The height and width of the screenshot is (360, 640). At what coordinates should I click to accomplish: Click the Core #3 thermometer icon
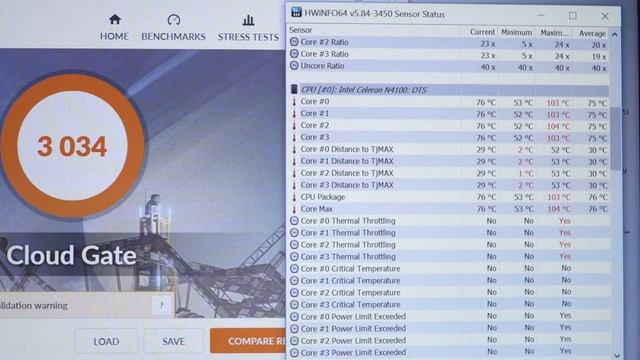tap(294, 137)
